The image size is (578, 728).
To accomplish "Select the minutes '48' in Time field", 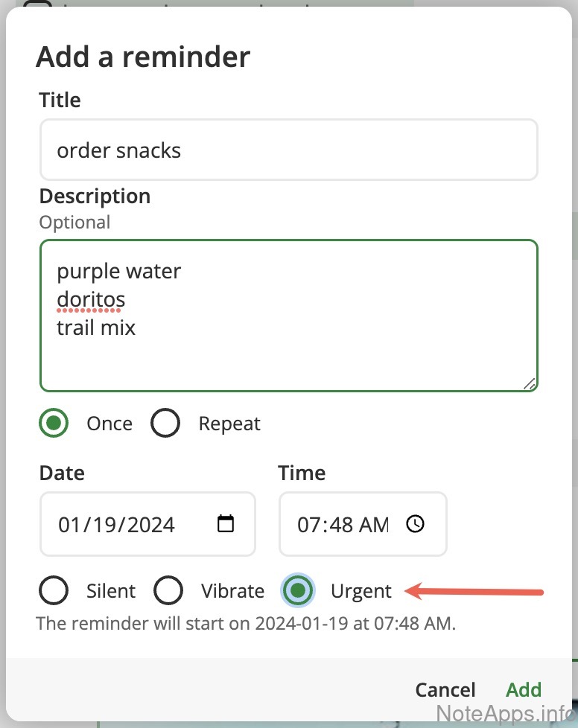I will point(340,525).
